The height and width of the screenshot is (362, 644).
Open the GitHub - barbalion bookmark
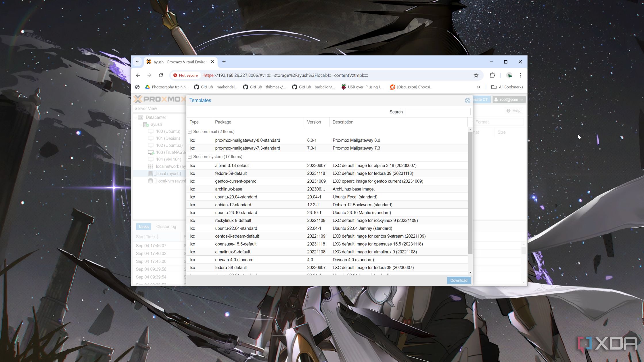[313, 87]
